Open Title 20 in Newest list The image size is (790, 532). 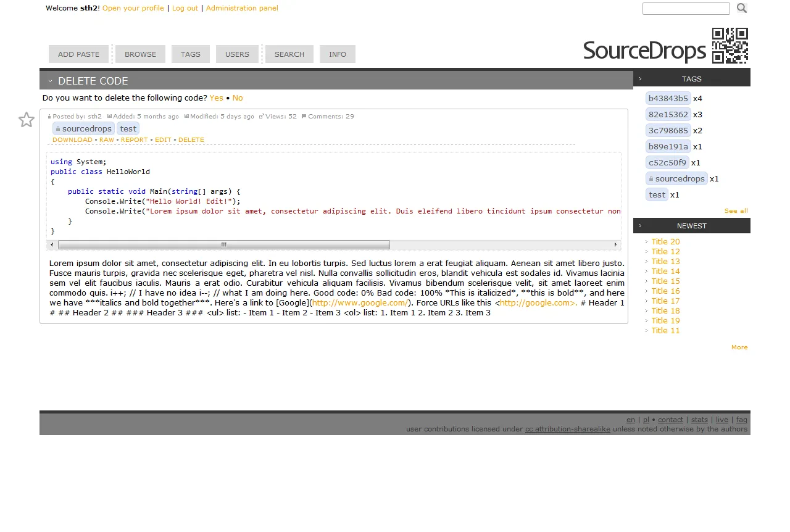click(x=665, y=242)
